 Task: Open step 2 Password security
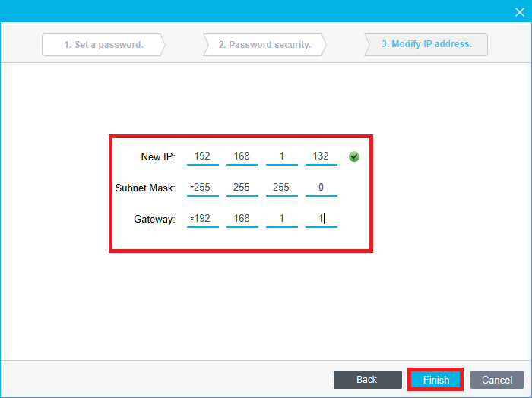(x=264, y=45)
